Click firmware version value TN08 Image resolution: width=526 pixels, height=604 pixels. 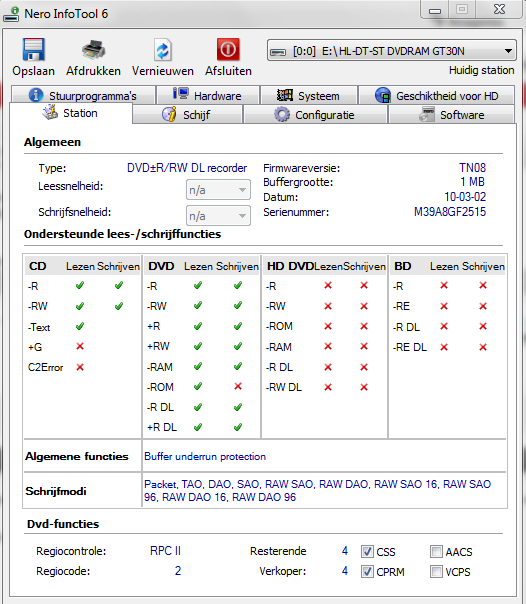(x=472, y=168)
